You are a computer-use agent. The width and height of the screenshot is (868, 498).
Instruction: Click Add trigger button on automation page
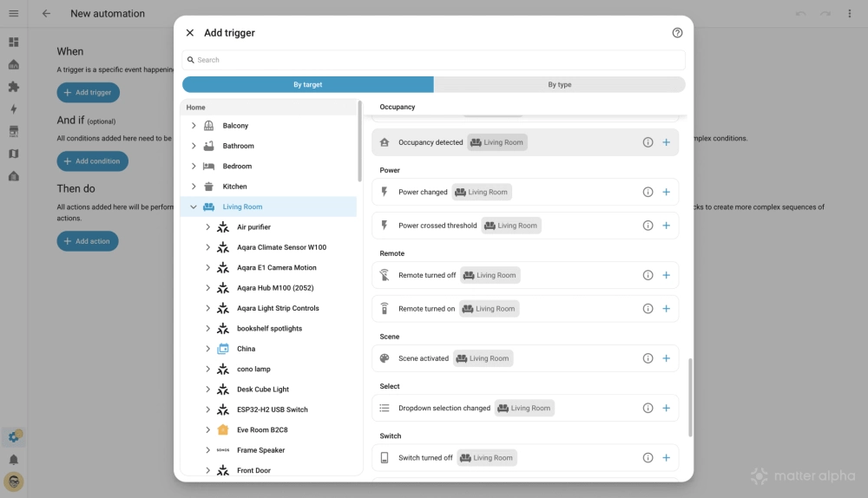(x=88, y=93)
